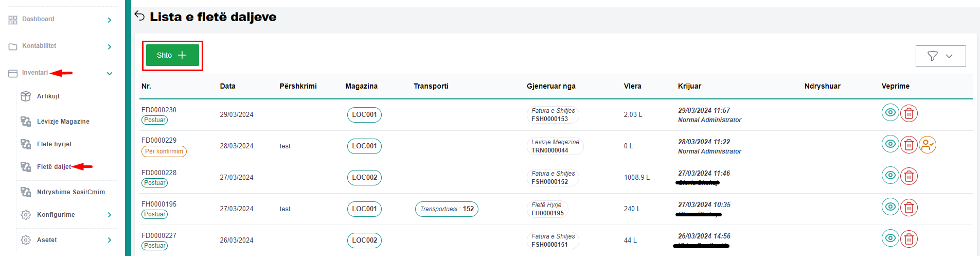Click trash icon for row FH0000195

(x=909, y=208)
